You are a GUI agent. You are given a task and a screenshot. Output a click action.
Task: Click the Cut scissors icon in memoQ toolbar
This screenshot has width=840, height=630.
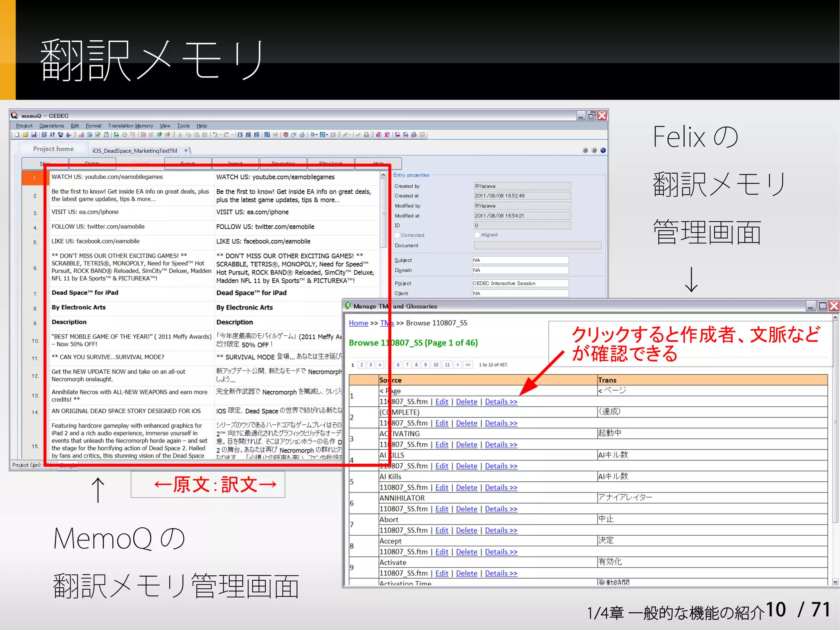point(180,135)
